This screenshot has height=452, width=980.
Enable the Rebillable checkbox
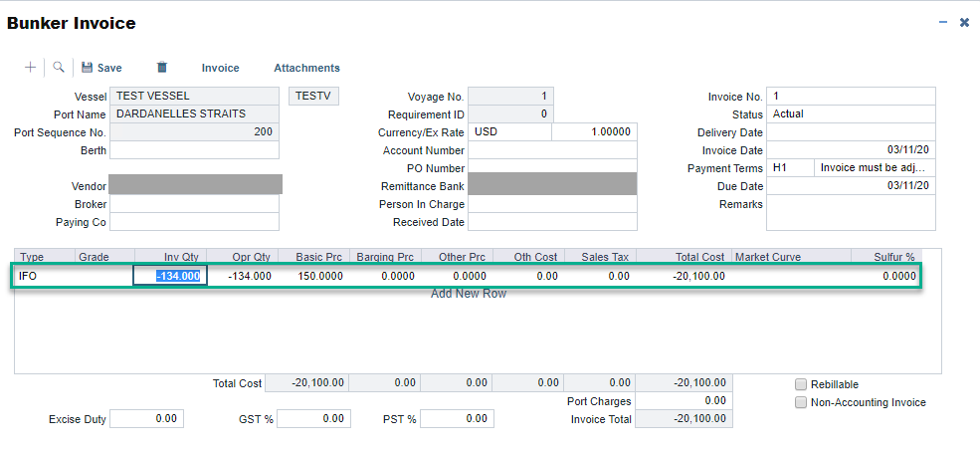tap(801, 384)
